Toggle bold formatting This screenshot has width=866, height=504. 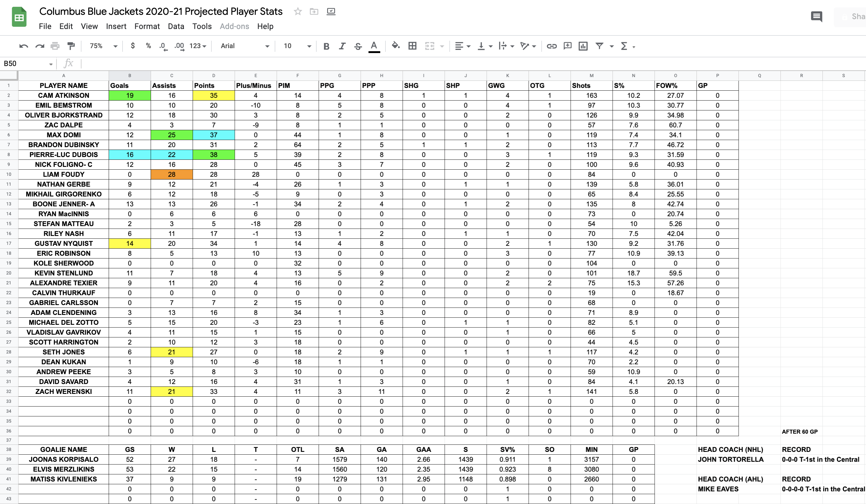coord(326,46)
